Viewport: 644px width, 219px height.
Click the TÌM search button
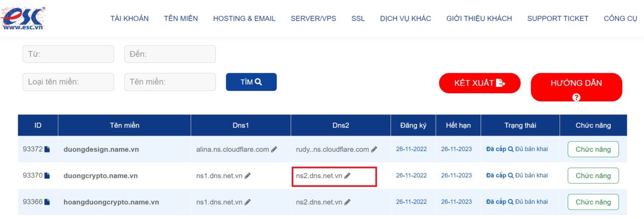coord(251,82)
